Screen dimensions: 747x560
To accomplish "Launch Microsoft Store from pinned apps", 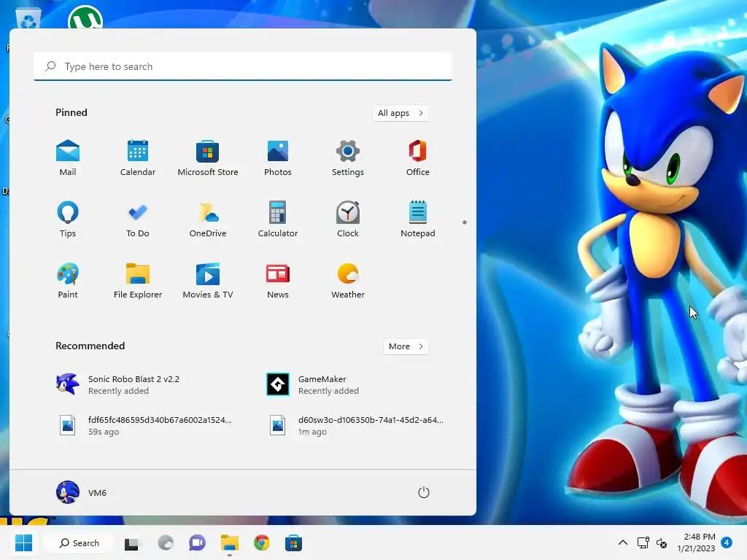I will coord(208,158).
